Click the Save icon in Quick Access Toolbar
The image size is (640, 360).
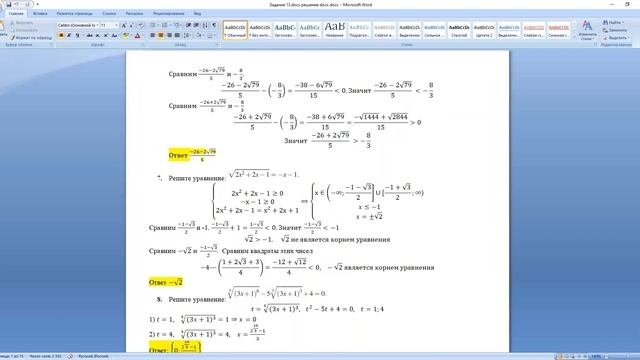[x=9, y=4]
